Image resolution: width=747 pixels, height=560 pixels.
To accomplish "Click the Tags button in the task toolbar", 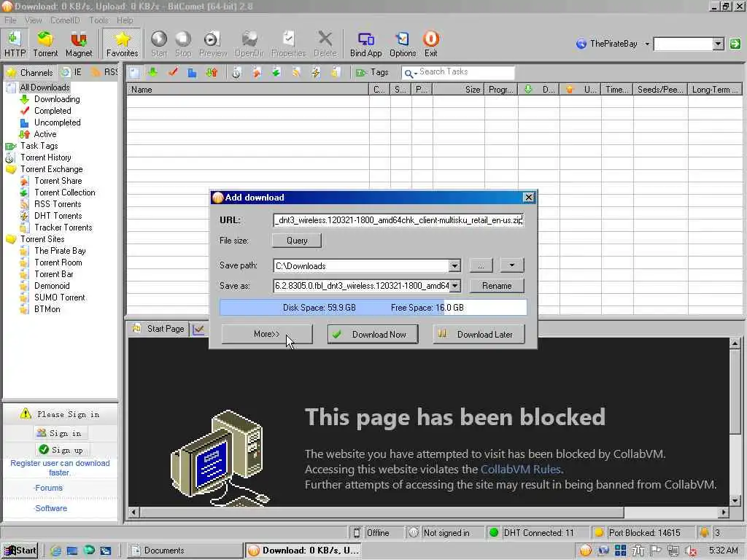I will [373, 72].
